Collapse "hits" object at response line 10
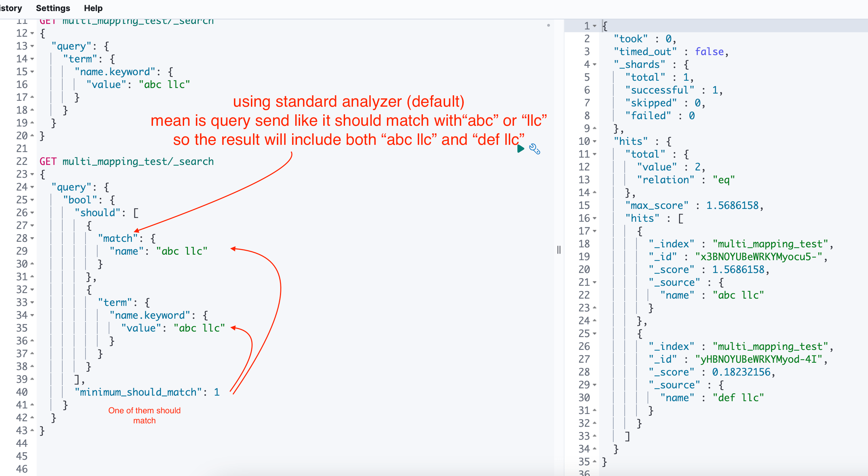 pos(595,141)
